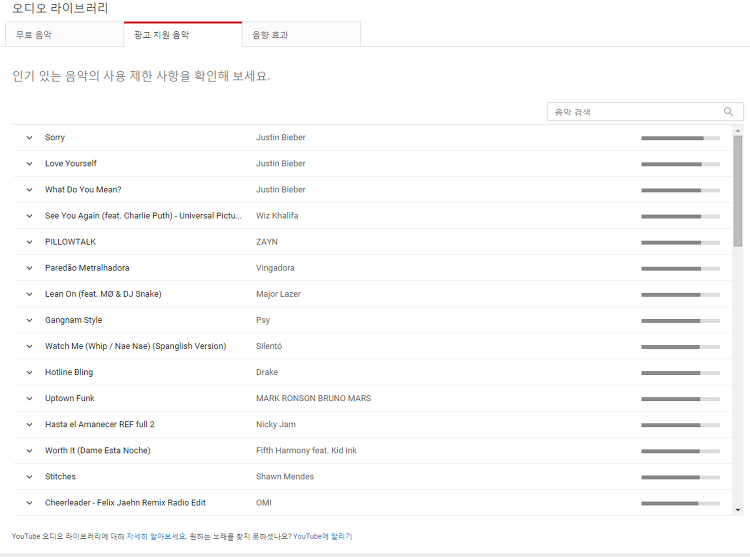750x557 pixels.
Task: Click the scroll up arrow
Action: [738, 131]
